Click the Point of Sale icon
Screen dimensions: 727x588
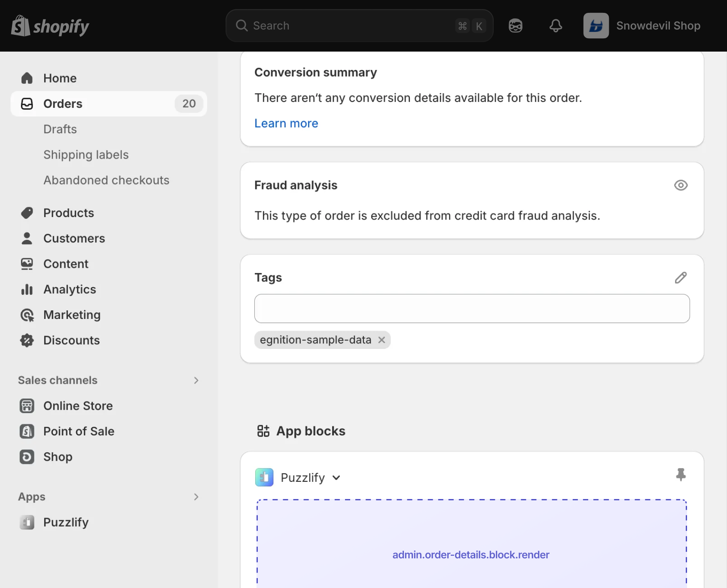[27, 431]
